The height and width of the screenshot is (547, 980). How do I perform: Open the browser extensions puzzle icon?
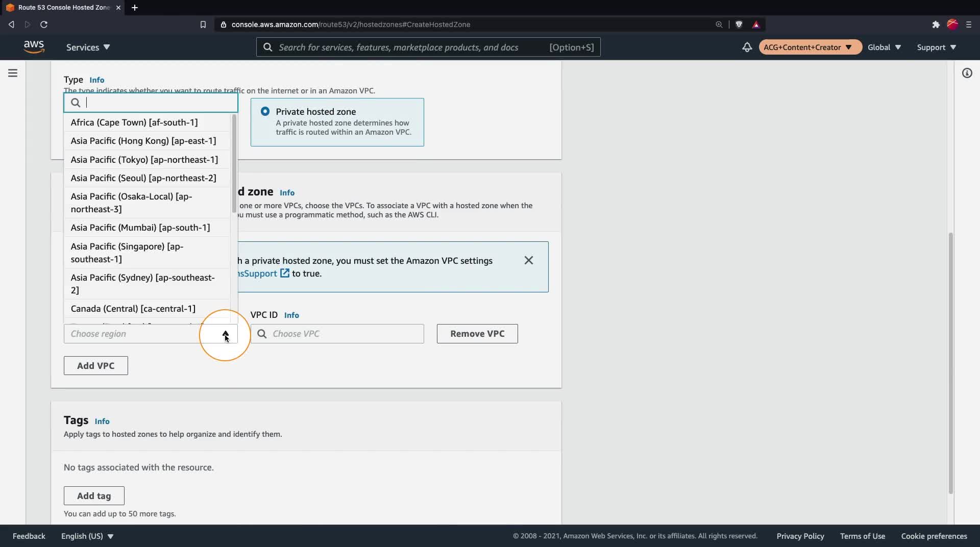point(936,24)
